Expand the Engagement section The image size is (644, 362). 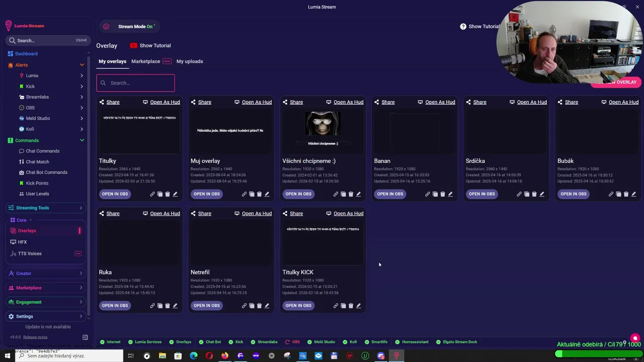46,302
